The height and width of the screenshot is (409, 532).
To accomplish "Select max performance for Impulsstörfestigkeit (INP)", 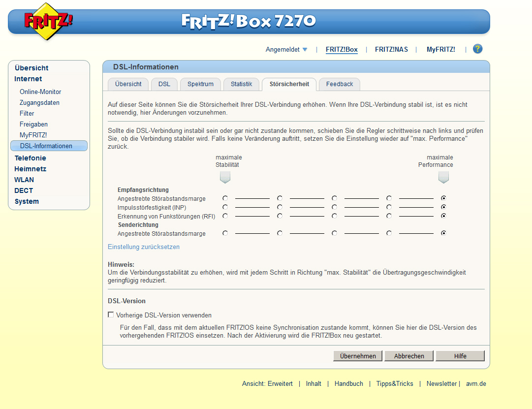I will pos(443,207).
